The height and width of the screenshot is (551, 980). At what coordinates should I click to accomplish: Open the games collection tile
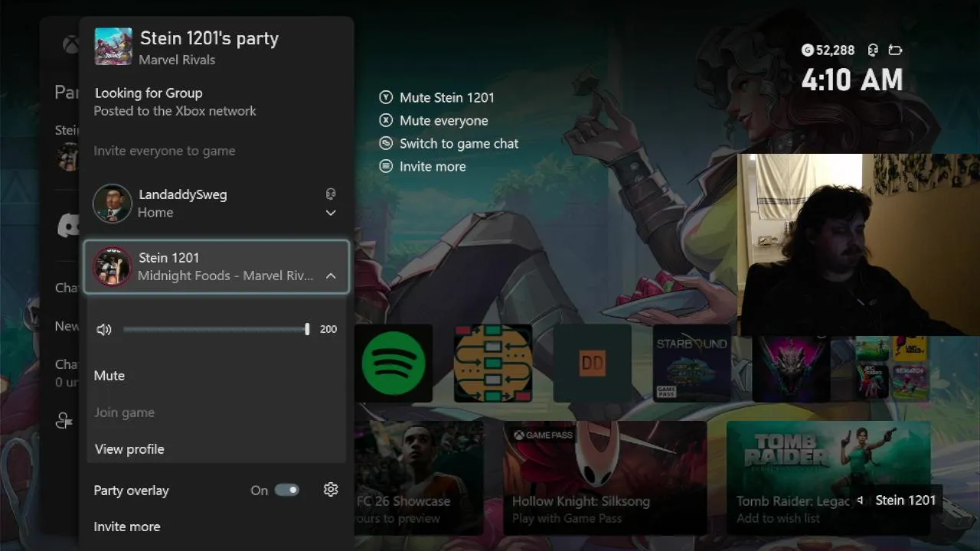[891, 369]
